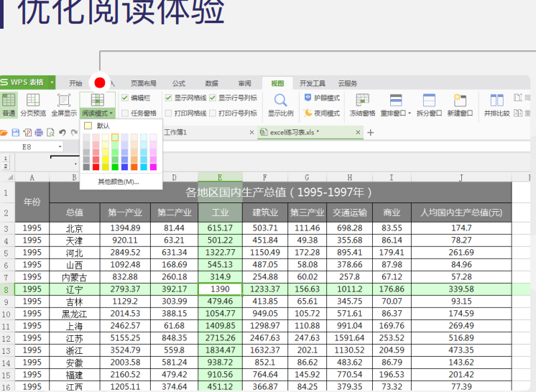Switch to 工作簿1 document tab
536x392 pixels.
[175, 133]
